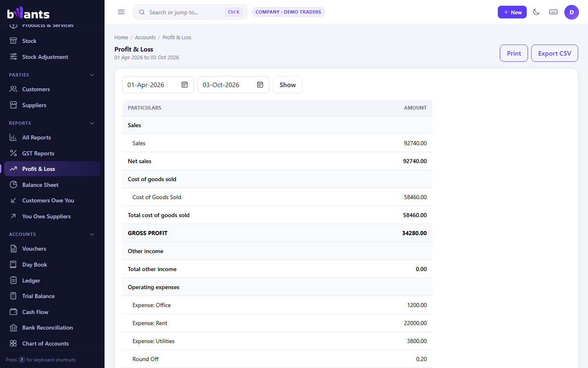
Task: Click the Cash Flow wallet icon
Action: click(x=13, y=312)
